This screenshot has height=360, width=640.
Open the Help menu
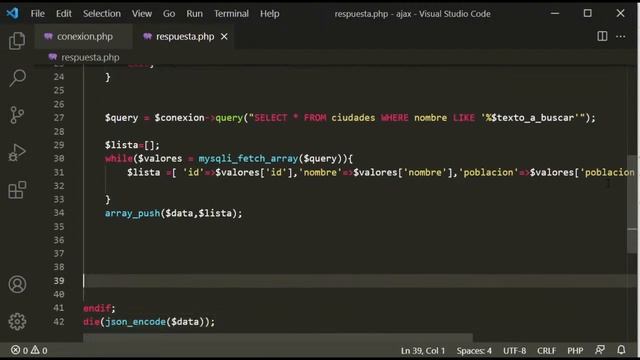pos(270,13)
